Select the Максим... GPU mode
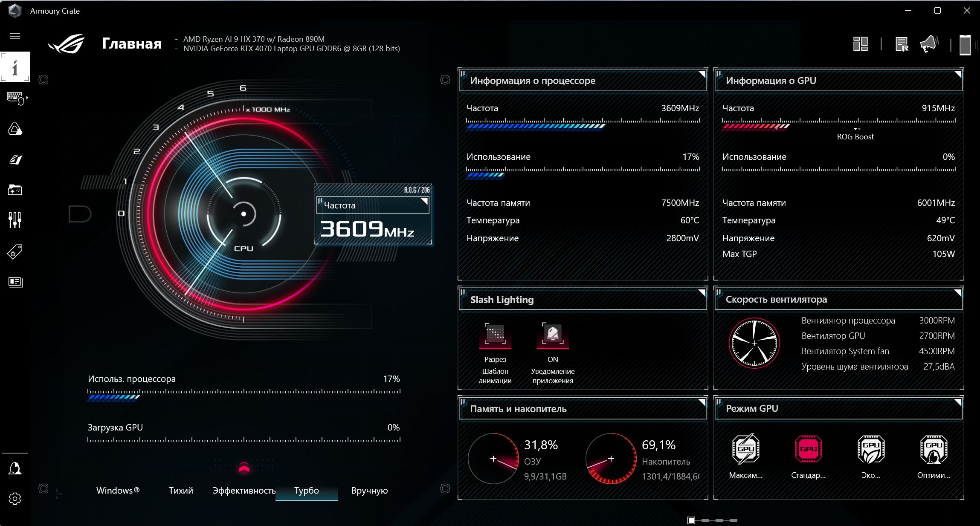 pos(745,449)
